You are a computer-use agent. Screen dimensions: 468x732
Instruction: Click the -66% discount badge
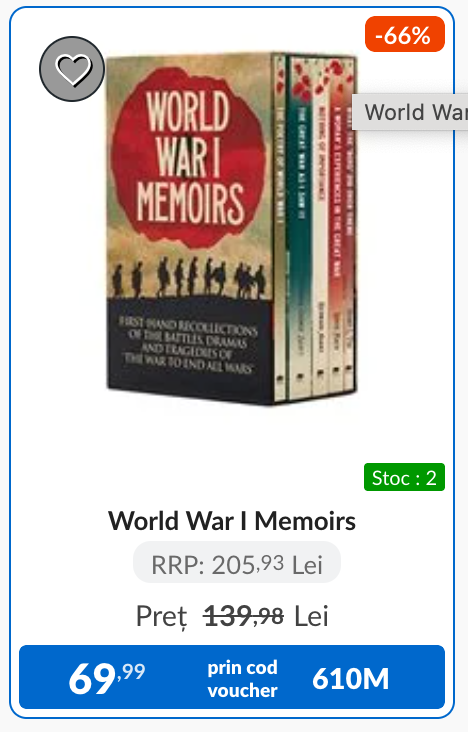tap(404, 34)
